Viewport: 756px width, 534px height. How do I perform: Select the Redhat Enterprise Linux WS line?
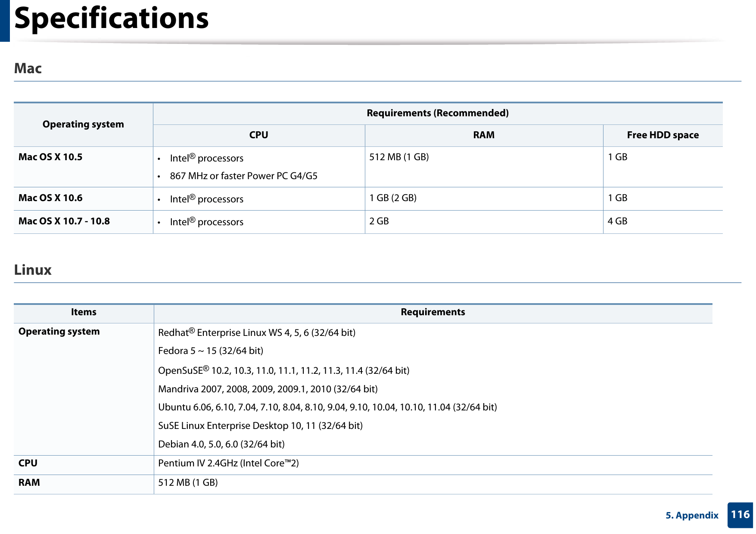coord(257,332)
